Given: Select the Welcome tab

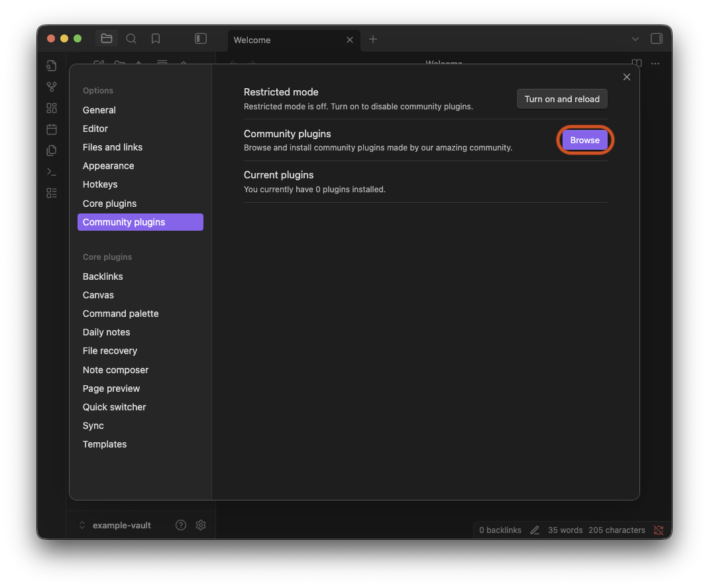Looking at the screenshot, I should (294, 40).
